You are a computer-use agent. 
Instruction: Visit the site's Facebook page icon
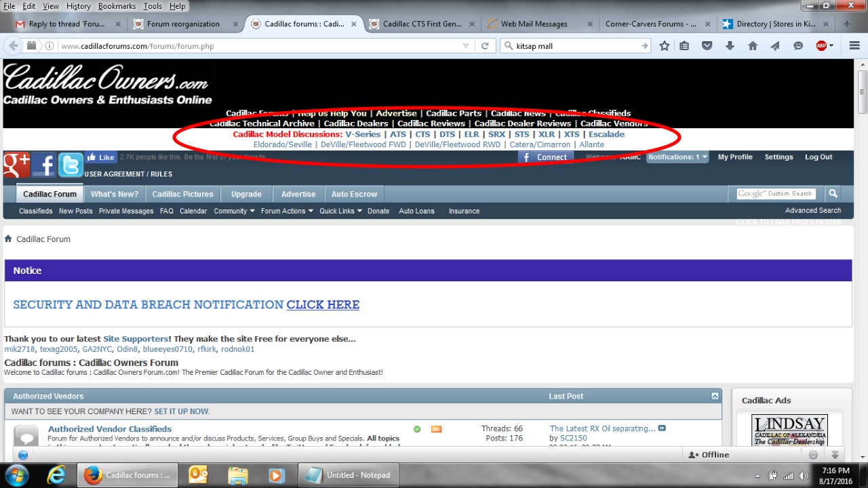pos(43,165)
